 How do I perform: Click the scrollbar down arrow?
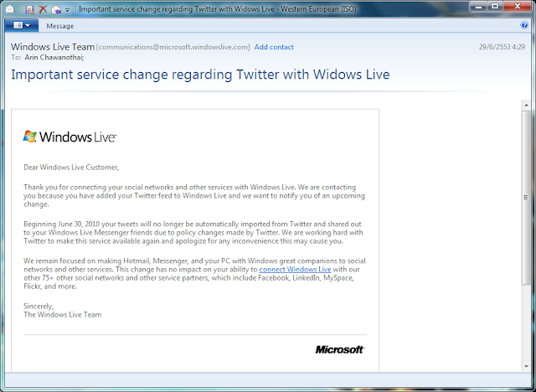tap(526, 366)
